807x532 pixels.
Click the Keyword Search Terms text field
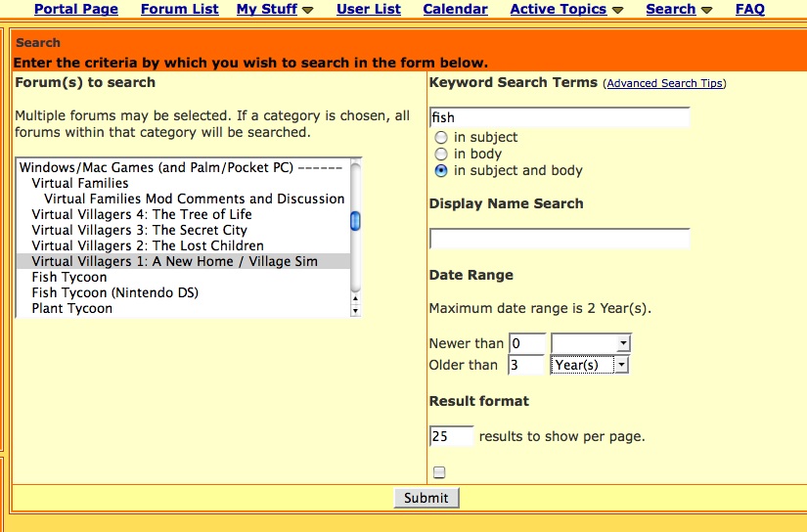tap(560, 117)
